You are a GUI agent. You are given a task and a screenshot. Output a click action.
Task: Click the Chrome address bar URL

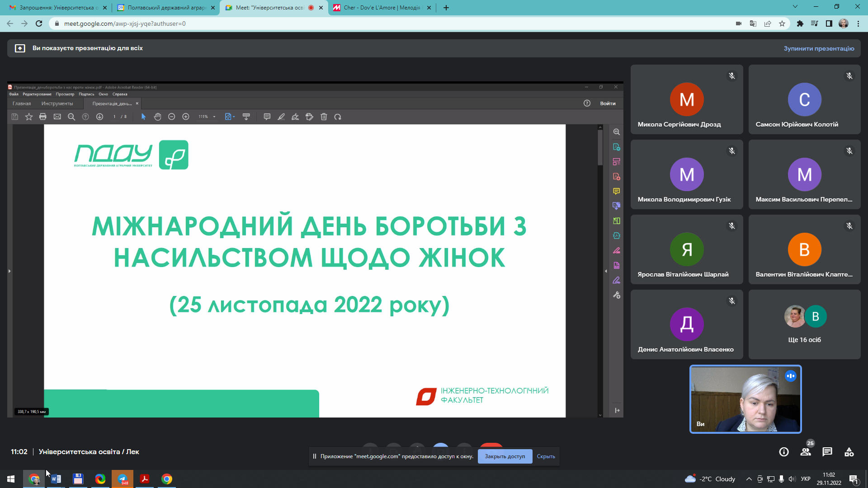point(125,23)
